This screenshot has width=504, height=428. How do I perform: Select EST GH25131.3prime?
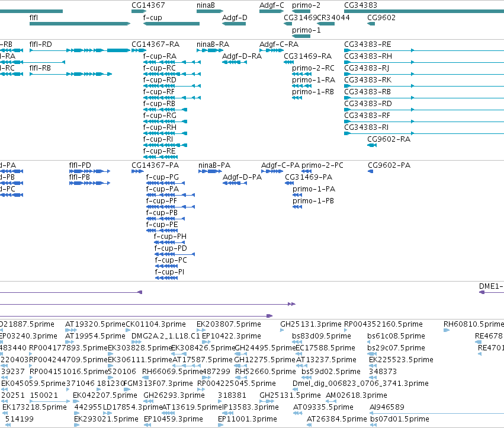tap(311, 324)
